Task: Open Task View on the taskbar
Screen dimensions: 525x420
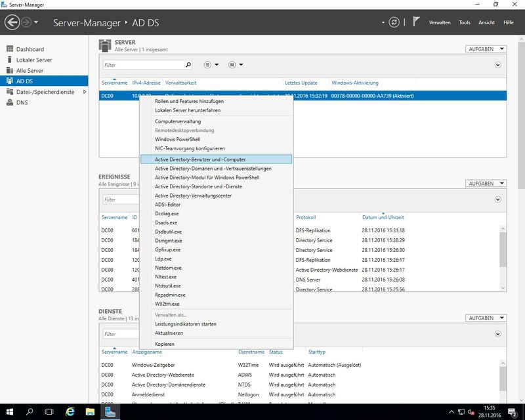Action: (x=49, y=411)
